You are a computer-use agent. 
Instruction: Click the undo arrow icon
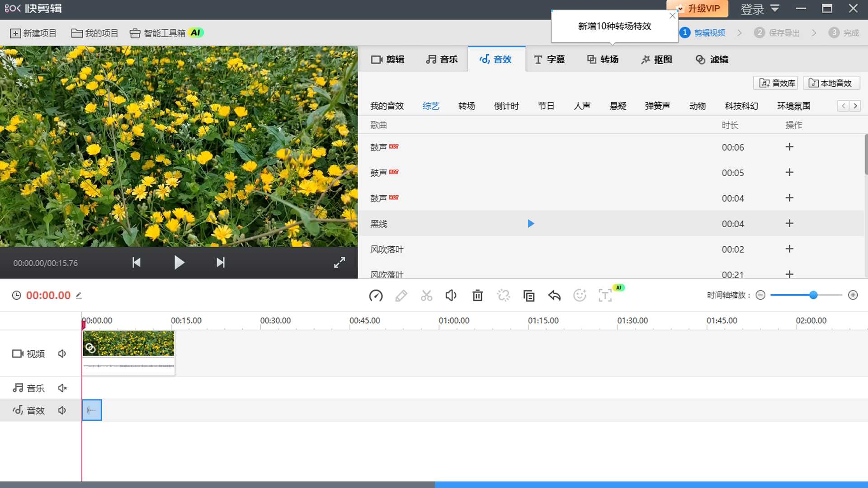click(x=554, y=296)
